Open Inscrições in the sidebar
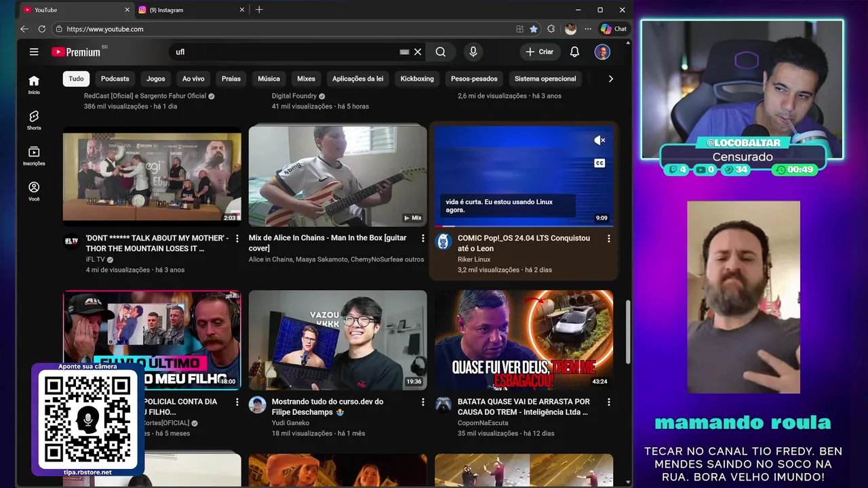The height and width of the screenshot is (488, 868). 34,156
